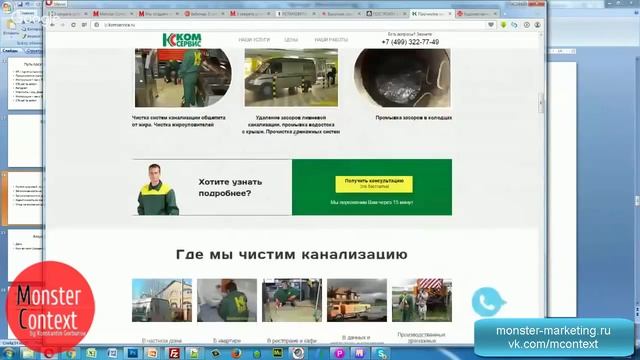Open the apartment cleaning thumbnail

(227, 300)
